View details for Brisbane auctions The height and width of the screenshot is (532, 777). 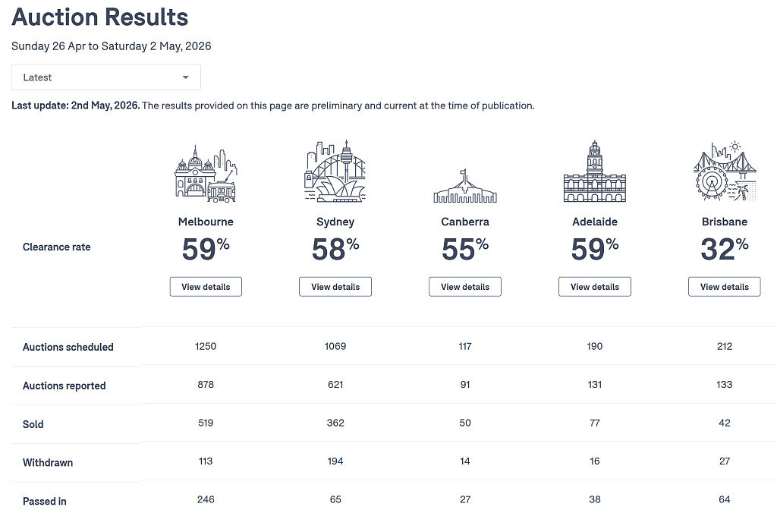pos(725,287)
